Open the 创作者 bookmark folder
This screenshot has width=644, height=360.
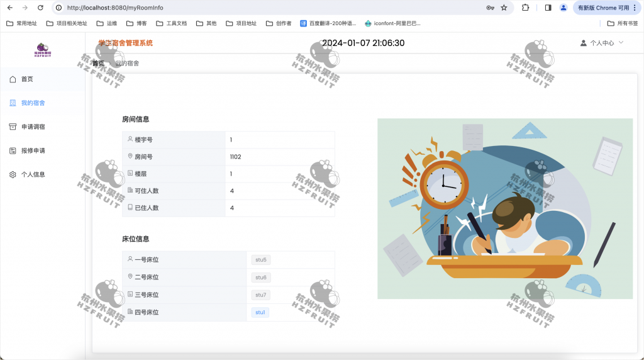pos(279,23)
